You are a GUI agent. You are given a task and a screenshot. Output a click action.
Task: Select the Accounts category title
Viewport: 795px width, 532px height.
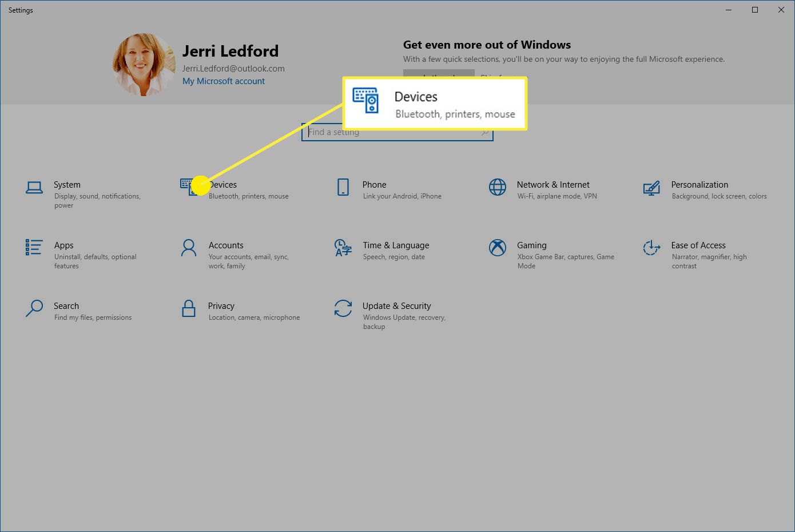[226, 245]
